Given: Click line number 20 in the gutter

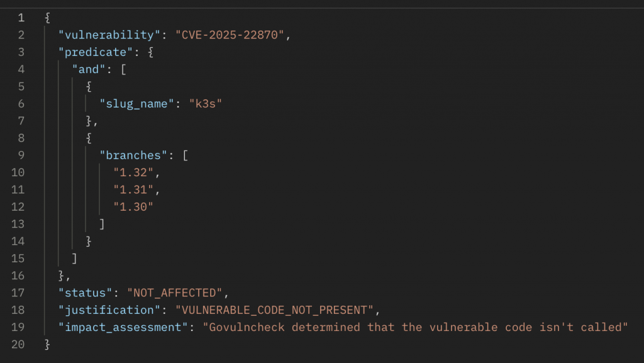Looking at the screenshot, I should [x=18, y=344].
